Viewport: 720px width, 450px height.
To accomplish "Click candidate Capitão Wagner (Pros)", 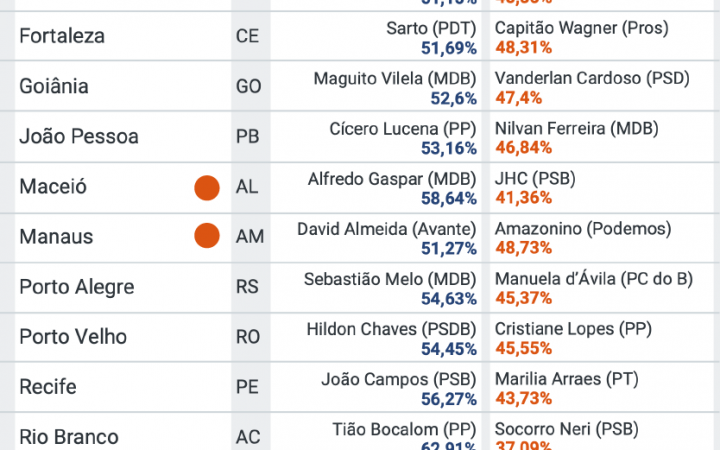I will (581, 28).
